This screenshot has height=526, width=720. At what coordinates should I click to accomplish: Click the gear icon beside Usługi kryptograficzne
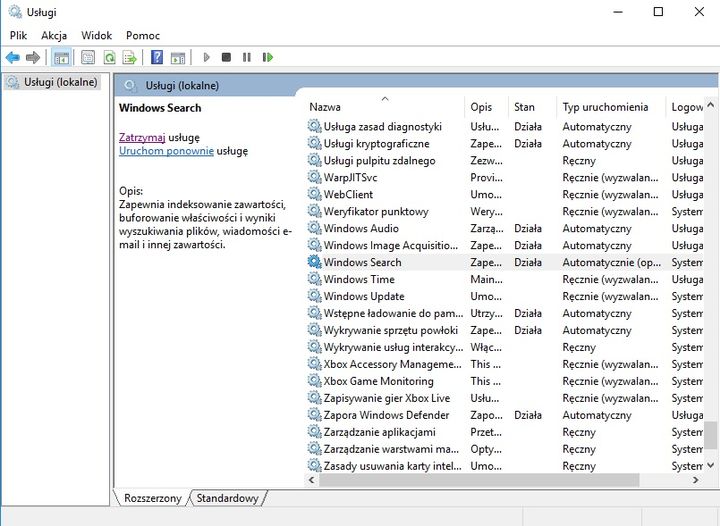click(315, 143)
